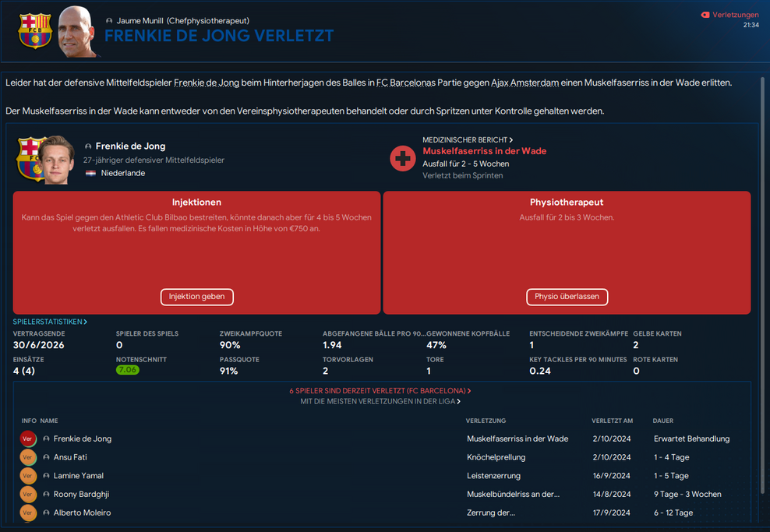Click the Verletzungen tag icon

coord(705,15)
